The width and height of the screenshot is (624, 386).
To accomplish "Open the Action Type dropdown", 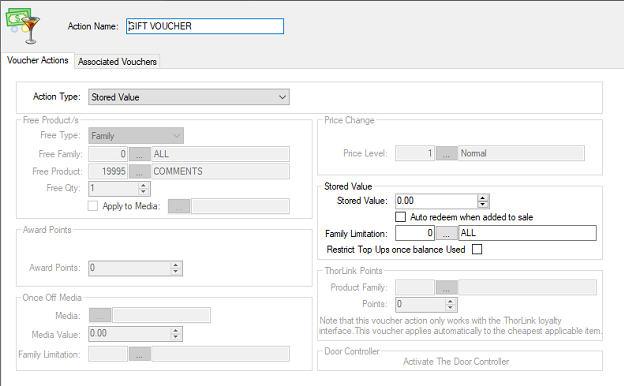I will [x=189, y=97].
